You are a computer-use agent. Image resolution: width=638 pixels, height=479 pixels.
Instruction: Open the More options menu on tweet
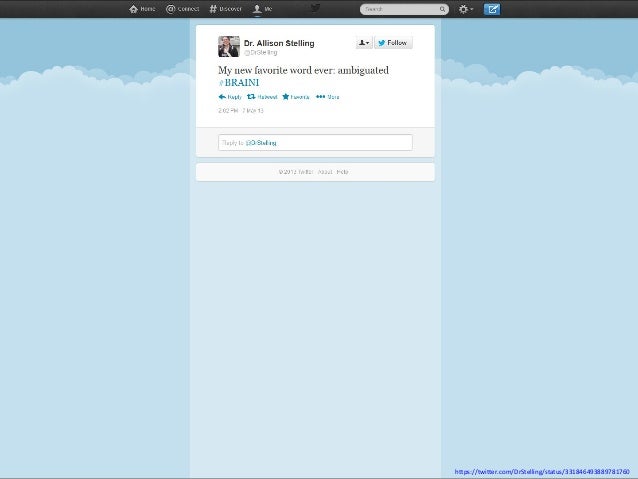pyautogui.click(x=328, y=97)
